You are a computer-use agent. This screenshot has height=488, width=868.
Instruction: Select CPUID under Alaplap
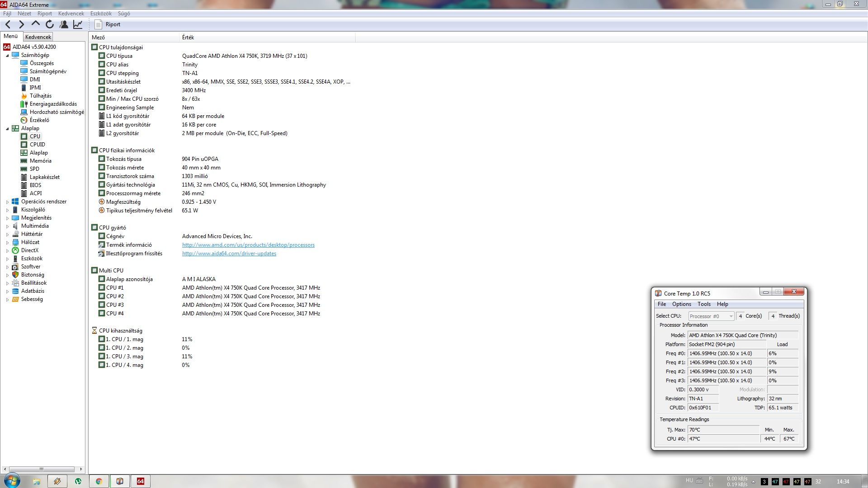pyautogui.click(x=38, y=145)
